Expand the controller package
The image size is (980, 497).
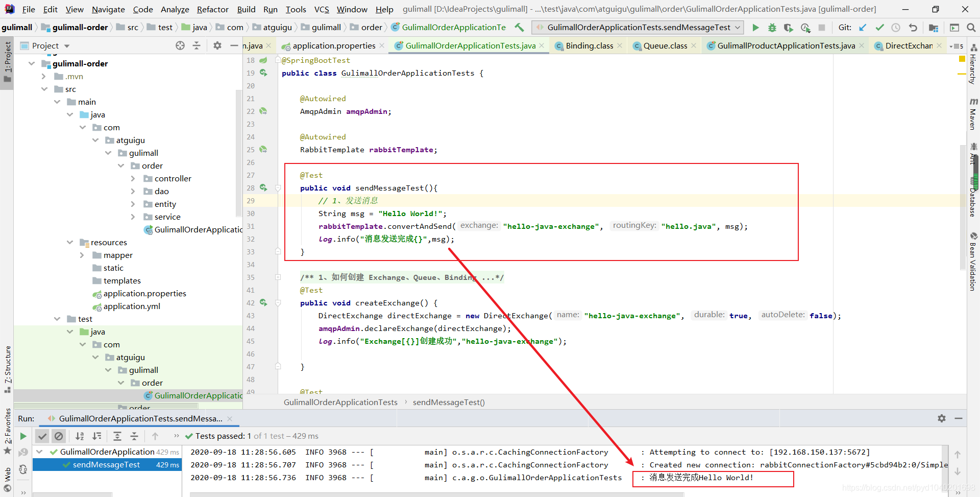pyautogui.click(x=133, y=179)
